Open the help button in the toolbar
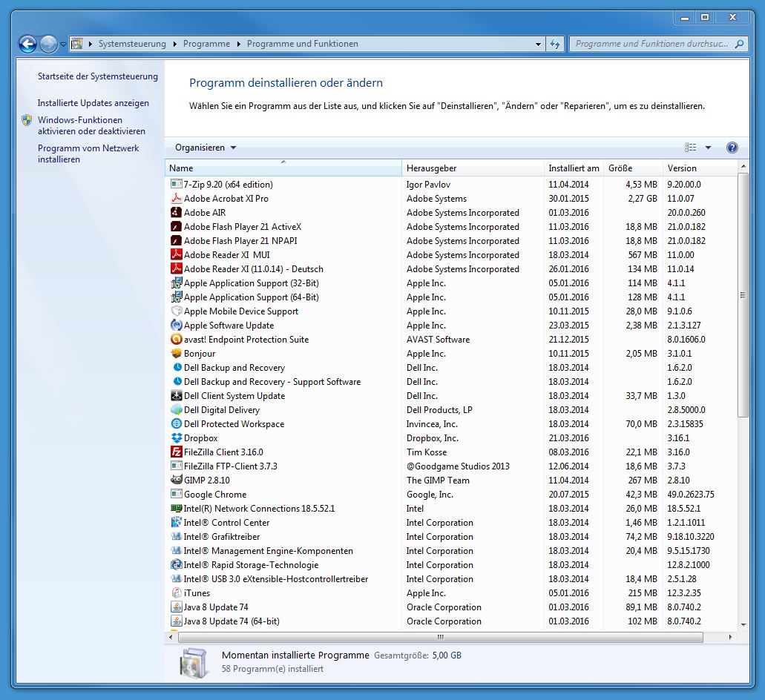This screenshot has height=700, width=765. click(732, 148)
